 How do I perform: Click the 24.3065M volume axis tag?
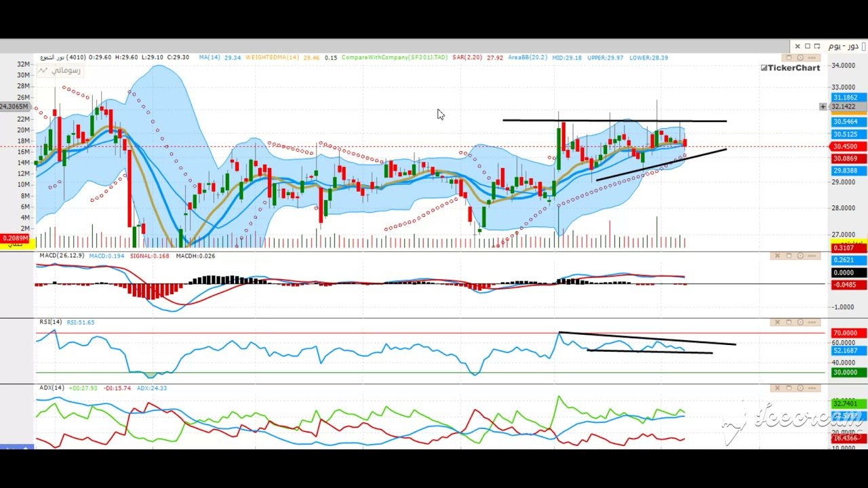[x=14, y=106]
